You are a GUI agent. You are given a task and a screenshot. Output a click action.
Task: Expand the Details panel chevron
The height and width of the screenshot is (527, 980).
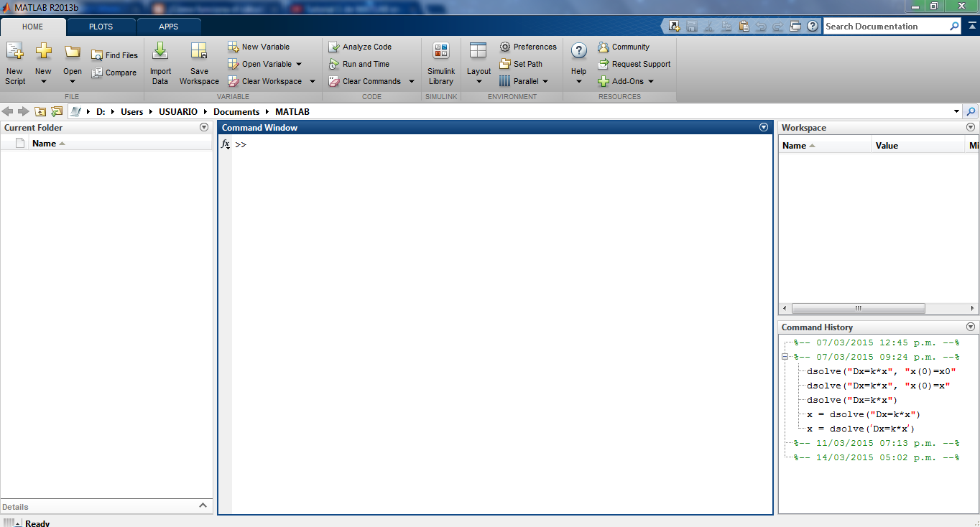(203, 506)
